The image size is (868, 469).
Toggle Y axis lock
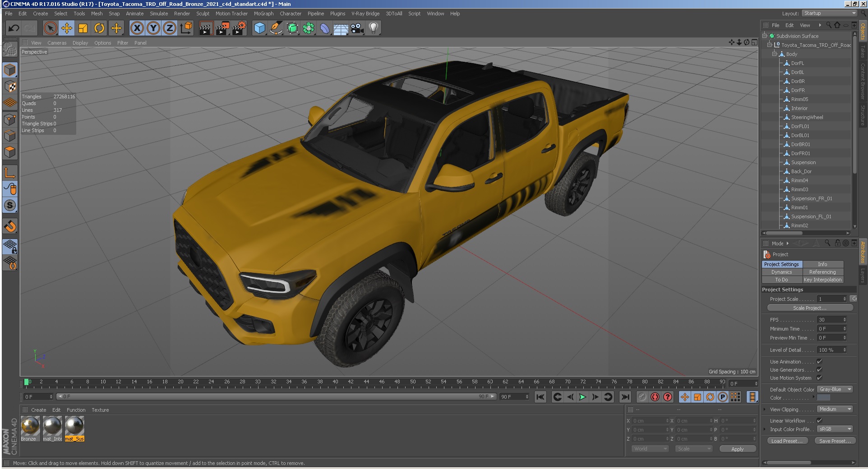point(153,28)
